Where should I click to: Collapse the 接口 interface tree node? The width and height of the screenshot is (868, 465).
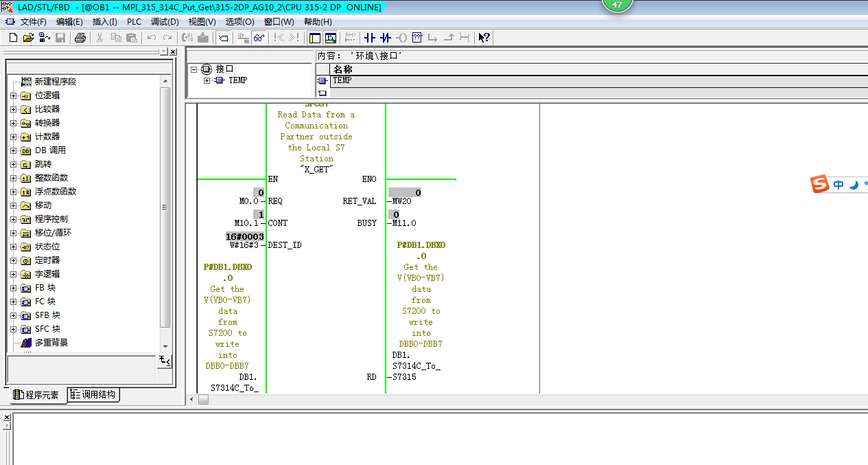tap(193, 69)
